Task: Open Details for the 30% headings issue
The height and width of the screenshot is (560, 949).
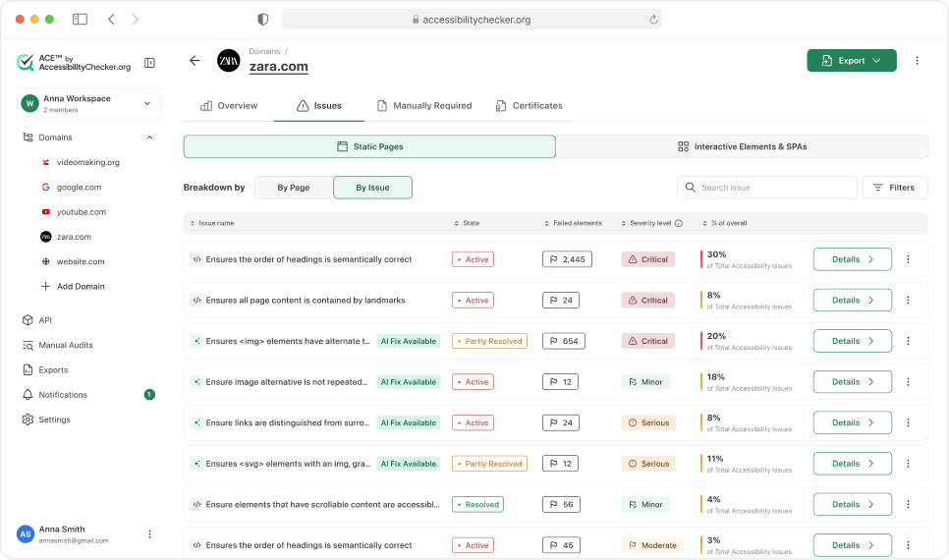Action: coord(852,259)
